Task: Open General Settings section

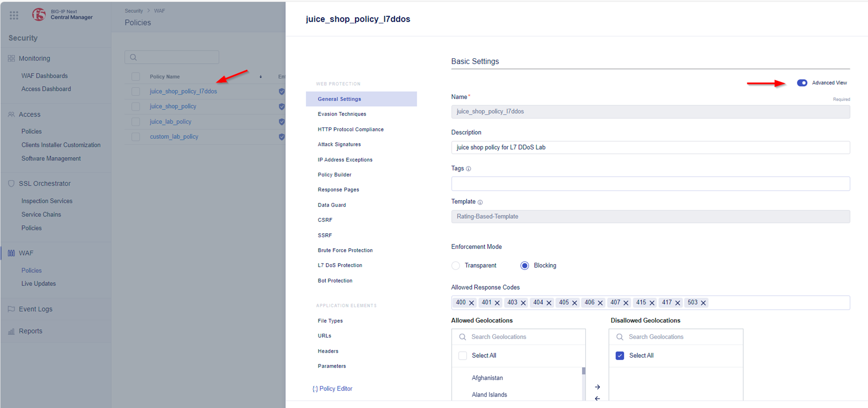Action: click(x=361, y=99)
